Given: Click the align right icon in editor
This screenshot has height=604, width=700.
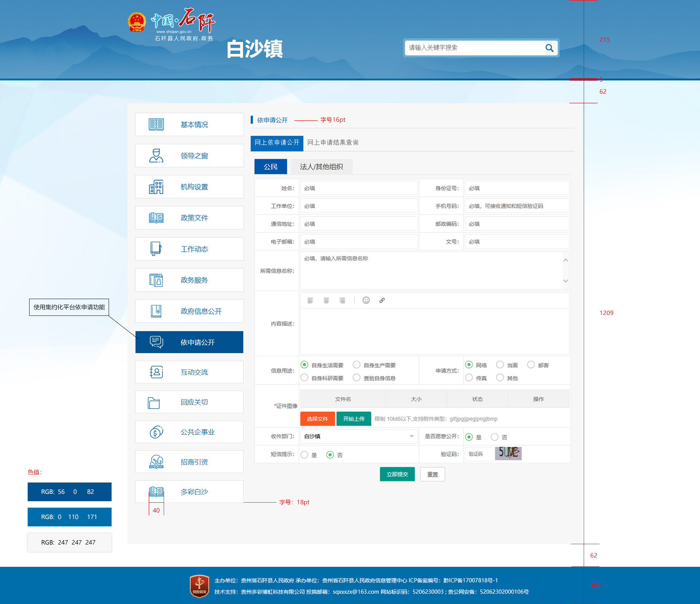Looking at the screenshot, I should click(342, 300).
